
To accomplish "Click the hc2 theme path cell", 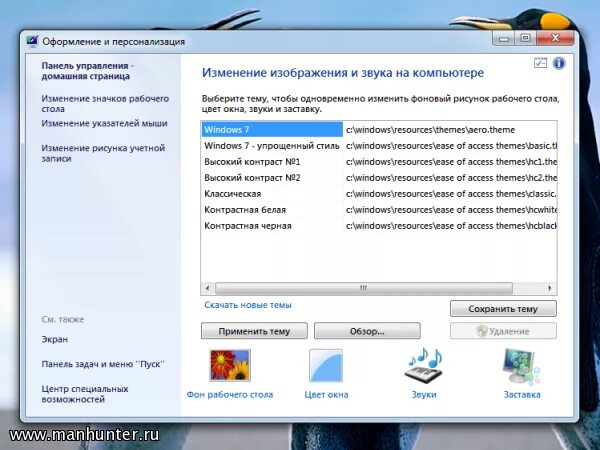I will pos(450,178).
